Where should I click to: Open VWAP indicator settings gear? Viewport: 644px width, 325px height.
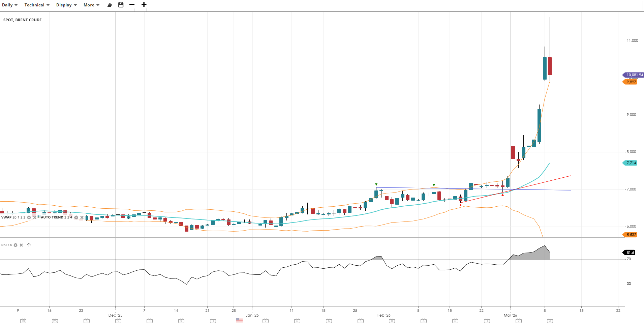pos(29,217)
